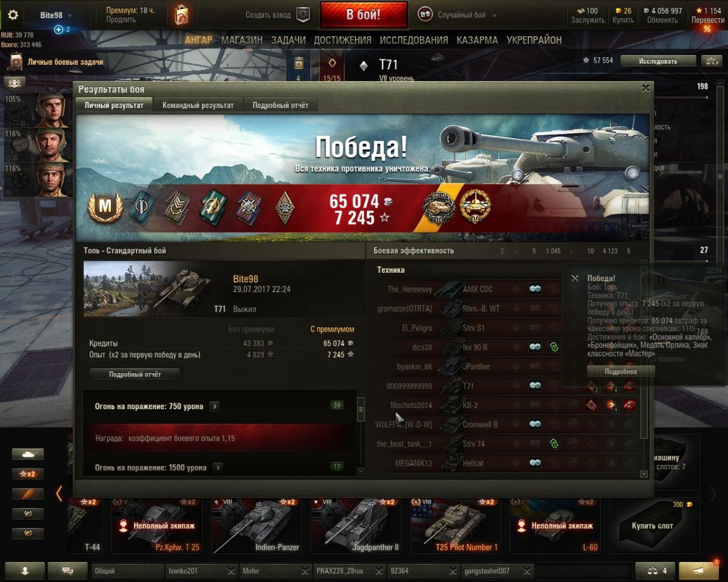Open the ИССЛЕДОВАНИЯ menu
Viewport: 728px width, 582px height.
point(414,40)
